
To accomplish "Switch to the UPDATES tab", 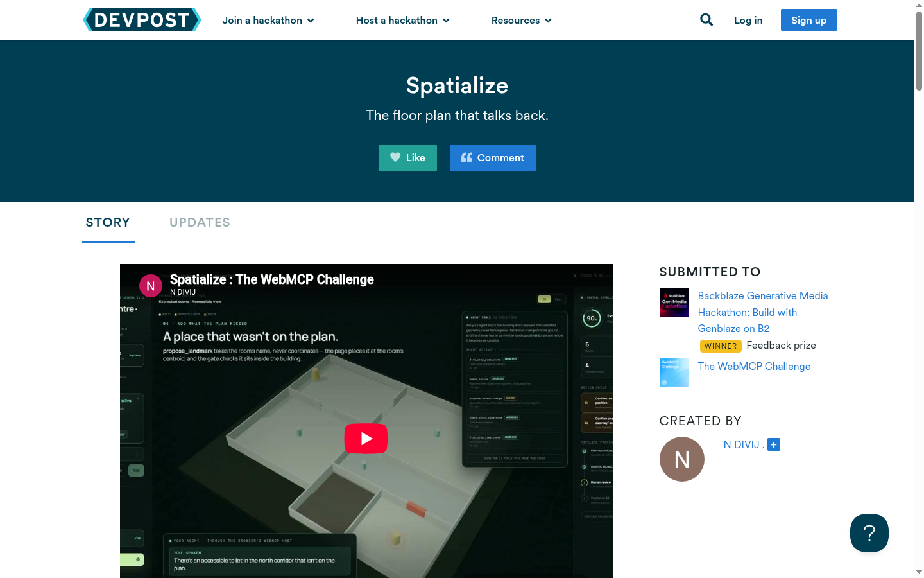I will pos(200,222).
